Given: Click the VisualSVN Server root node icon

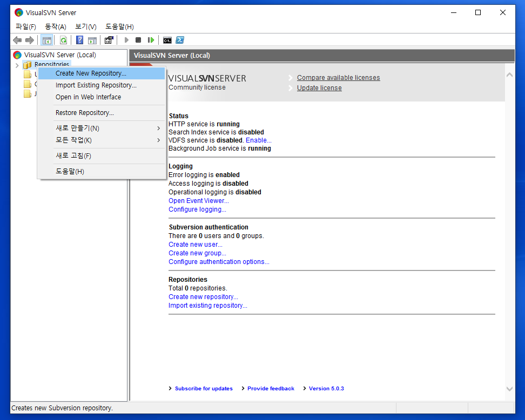Looking at the screenshot, I should [17, 55].
